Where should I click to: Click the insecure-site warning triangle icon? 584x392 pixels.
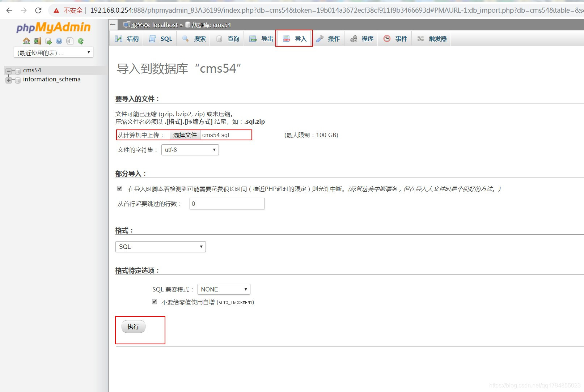click(56, 10)
